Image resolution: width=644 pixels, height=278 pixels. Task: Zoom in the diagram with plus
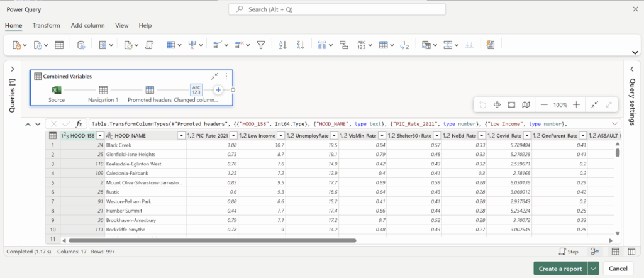(x=576, y=104)
